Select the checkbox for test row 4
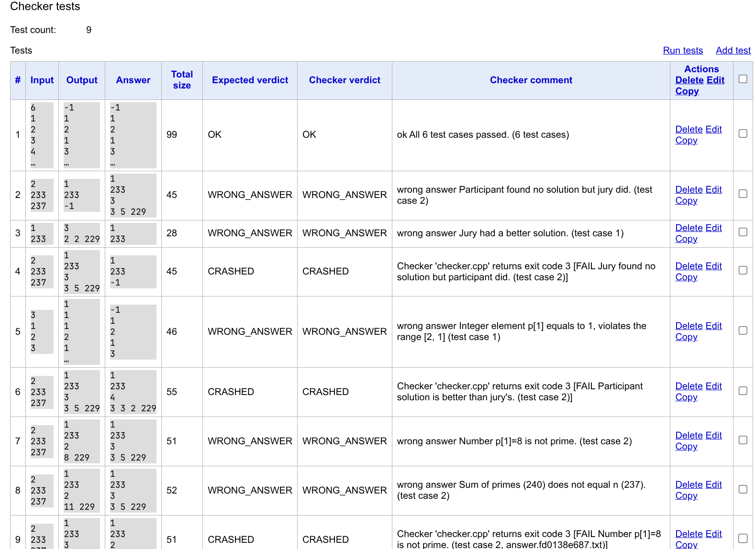The width and height of the screenshot is (756, 549). coord(743,270)
